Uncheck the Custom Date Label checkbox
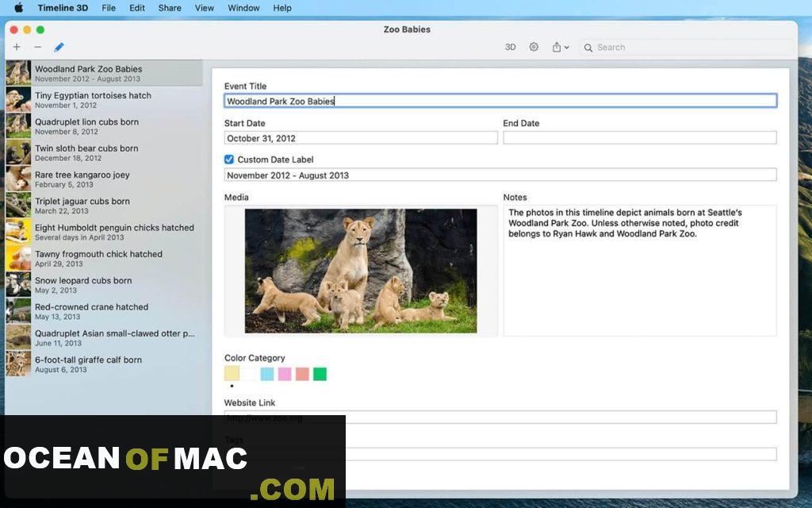The width and height of the screenshot is (812, 508). (229, 160)
